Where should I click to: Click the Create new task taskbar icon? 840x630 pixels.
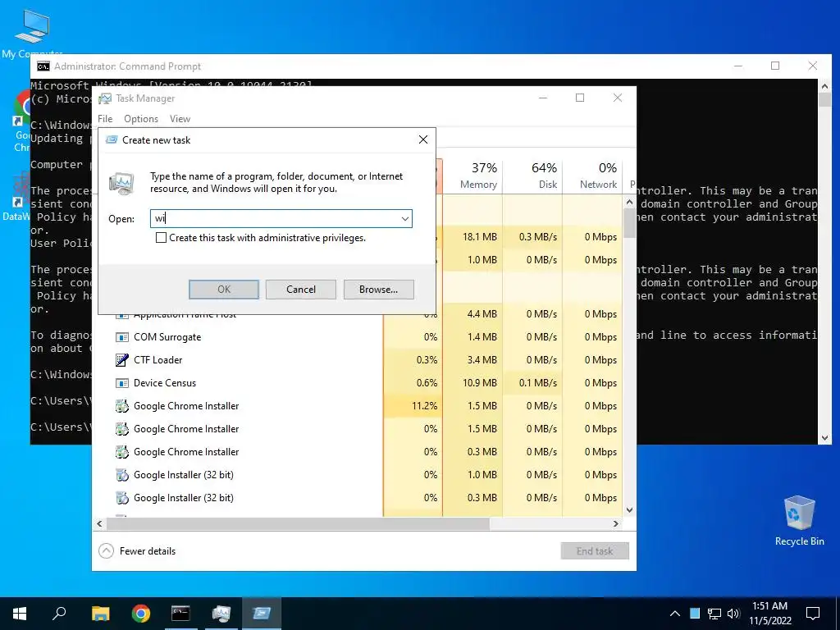click(x=262, y=614)
